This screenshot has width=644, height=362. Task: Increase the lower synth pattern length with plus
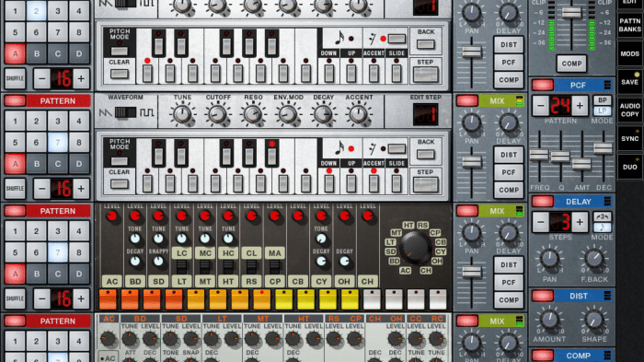[x=81, y=189]
